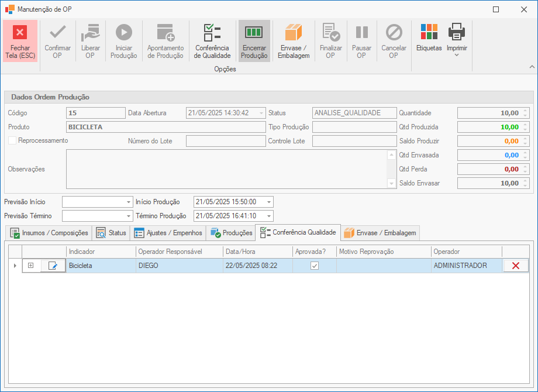Toggle the Aprovada checkbox in the Bicicleta row
Image resolution: width=538 pixels, height=392 pixels.
[315, 266]
